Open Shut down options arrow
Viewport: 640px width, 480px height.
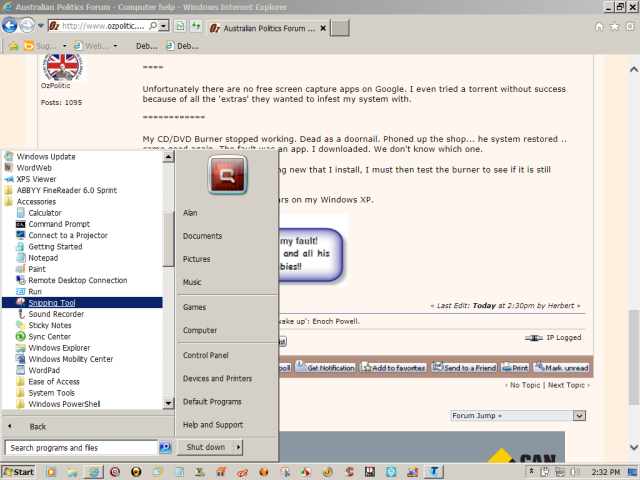(238, 448)
